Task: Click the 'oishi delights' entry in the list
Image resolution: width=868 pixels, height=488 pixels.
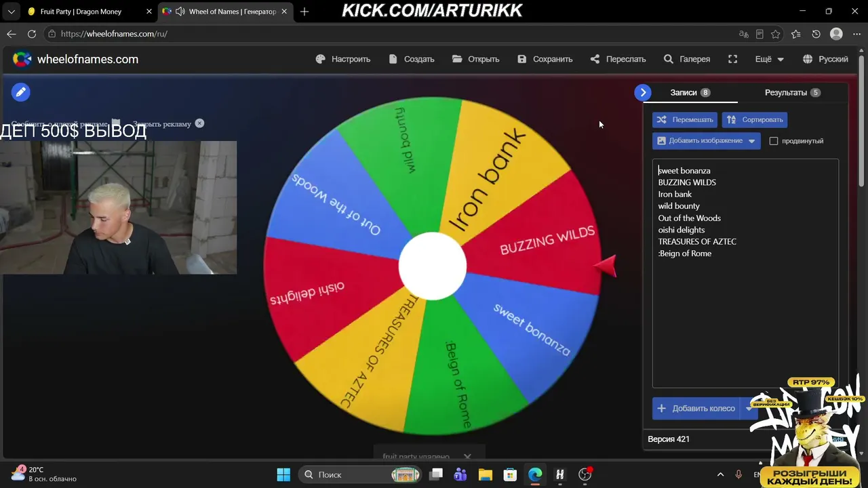Action: [x=681, y=230]
